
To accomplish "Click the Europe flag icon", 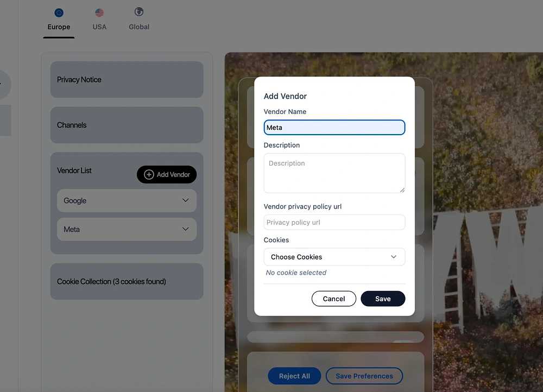I will 59,13.
